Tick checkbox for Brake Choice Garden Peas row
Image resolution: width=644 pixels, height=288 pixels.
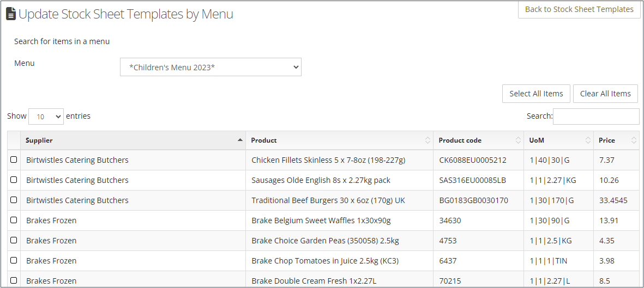(x=14, y=240)
